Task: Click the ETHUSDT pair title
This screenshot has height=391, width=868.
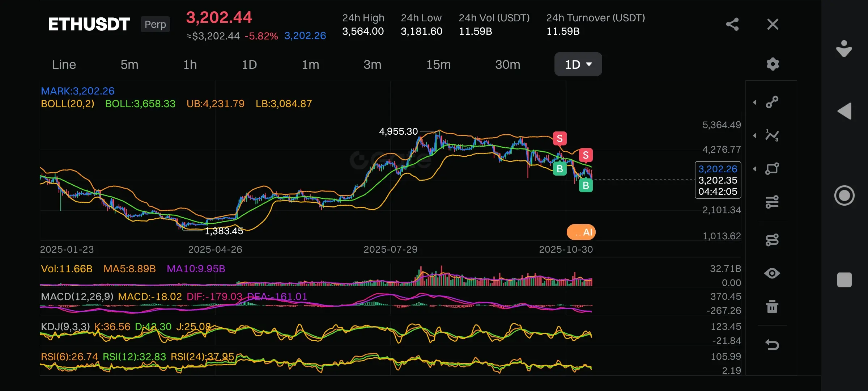Action: [89, 24]
